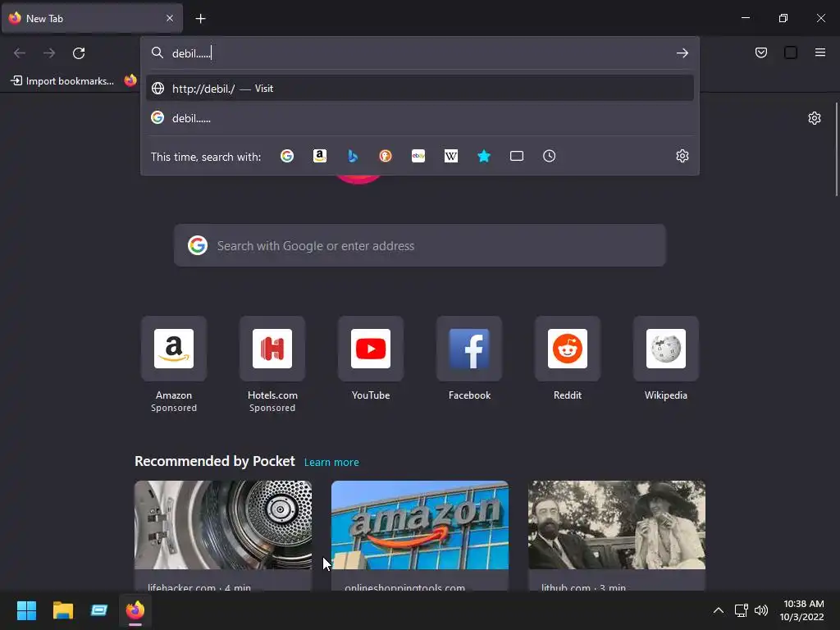The width and height of the screenshot is (840, 630).
Task: Visit http://debil./ suggestion
Action: 419,89
